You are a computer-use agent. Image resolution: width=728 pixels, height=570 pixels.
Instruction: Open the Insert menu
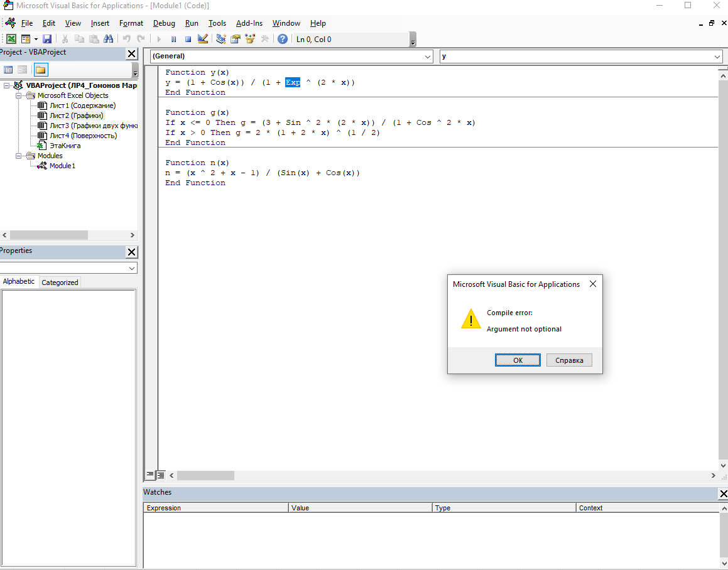click(101, 23)
